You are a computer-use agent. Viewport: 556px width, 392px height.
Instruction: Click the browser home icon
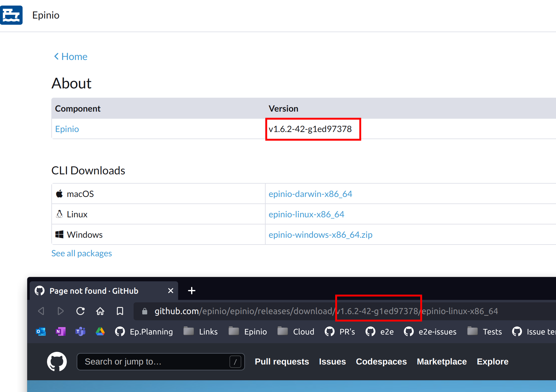point(100,311)
